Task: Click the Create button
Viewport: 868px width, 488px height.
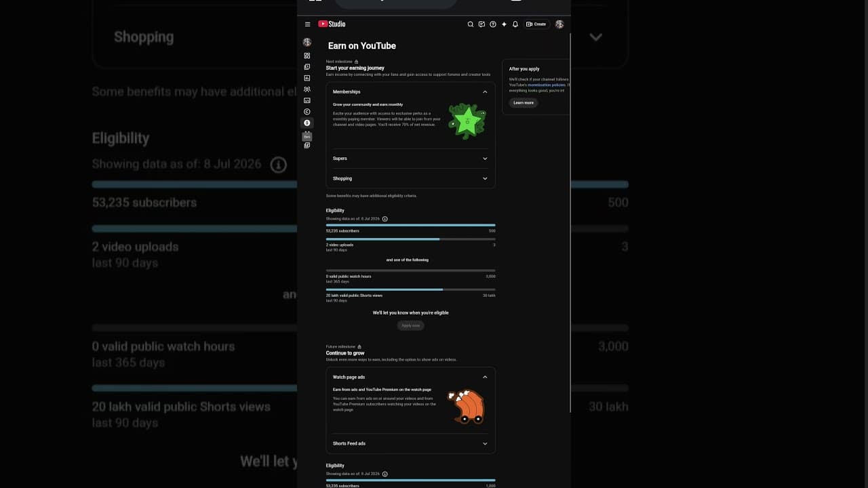Action: coord(536,24)
